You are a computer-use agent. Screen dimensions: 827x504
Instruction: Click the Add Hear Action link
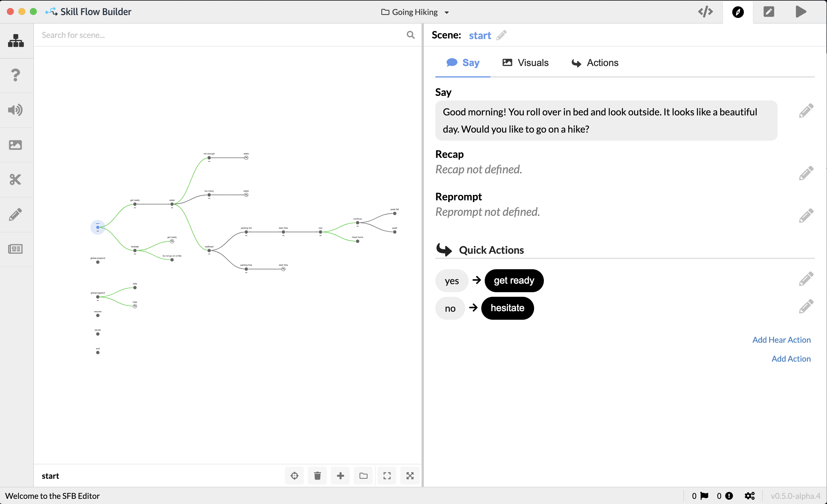tap(781, 340)
